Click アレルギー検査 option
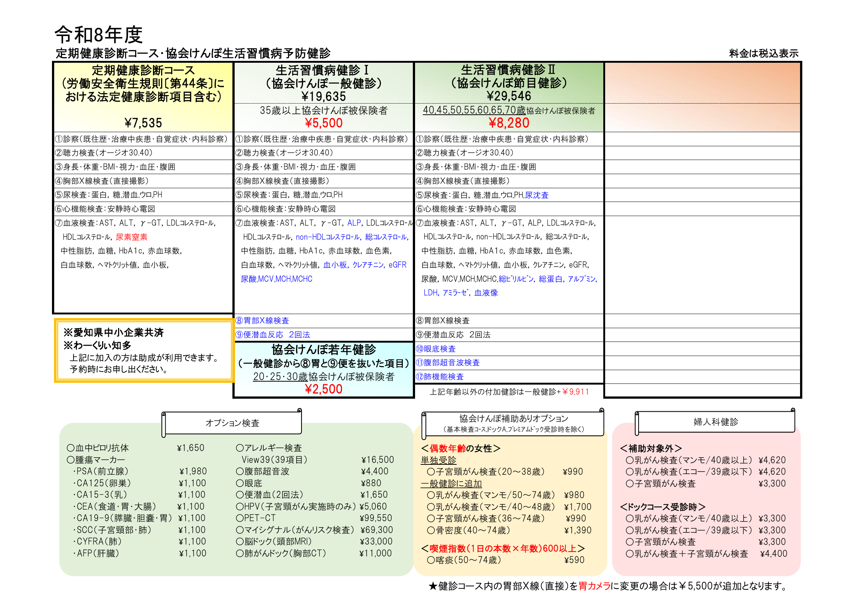This screenshot has width=868, height=614. 269,448
